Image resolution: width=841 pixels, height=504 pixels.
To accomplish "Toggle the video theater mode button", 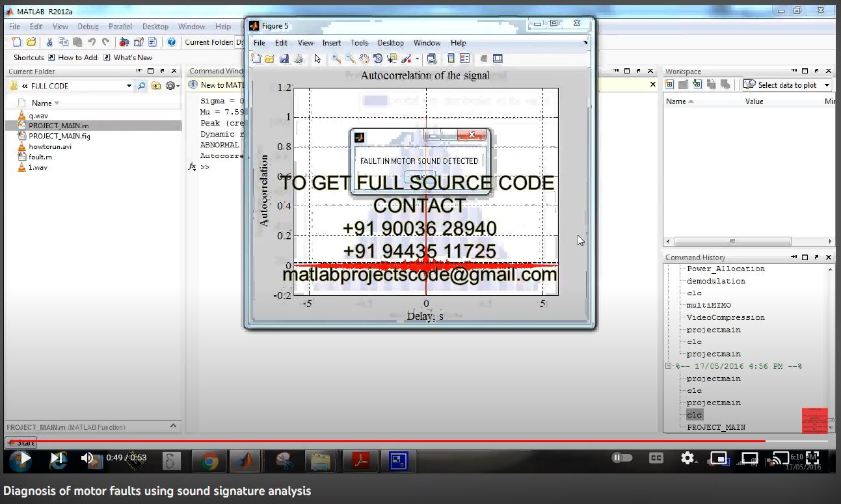I will [x=749, y=458].
